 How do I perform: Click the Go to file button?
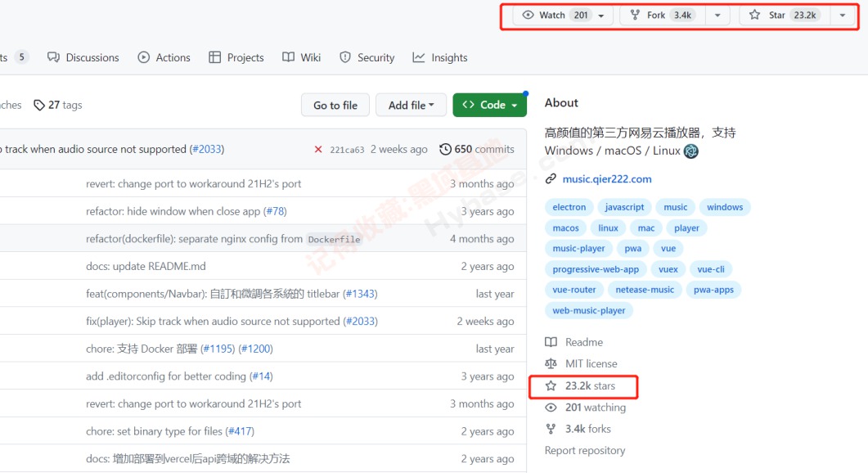click(335, 106)
